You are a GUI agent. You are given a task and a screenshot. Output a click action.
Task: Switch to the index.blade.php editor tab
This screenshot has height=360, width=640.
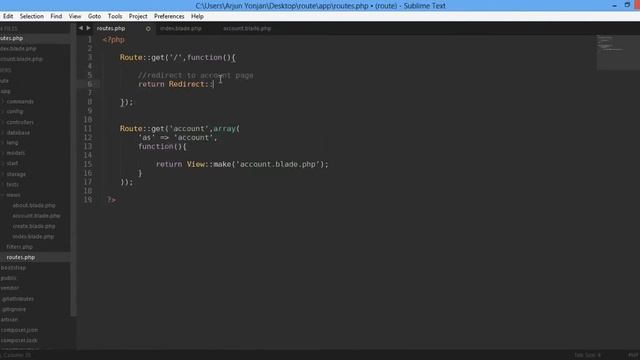point(181,29)
